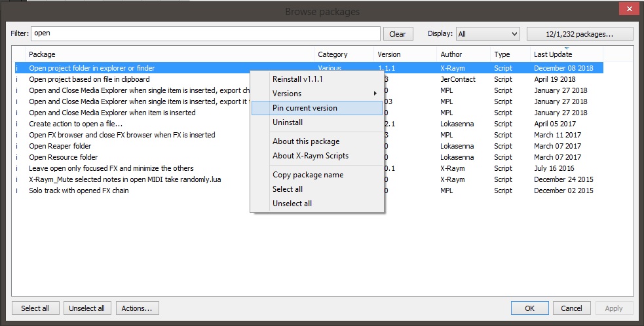Screen dimensions: 644x326
Task: Click the sort arrow above Last Update column
Action: [x=567, y=48]
